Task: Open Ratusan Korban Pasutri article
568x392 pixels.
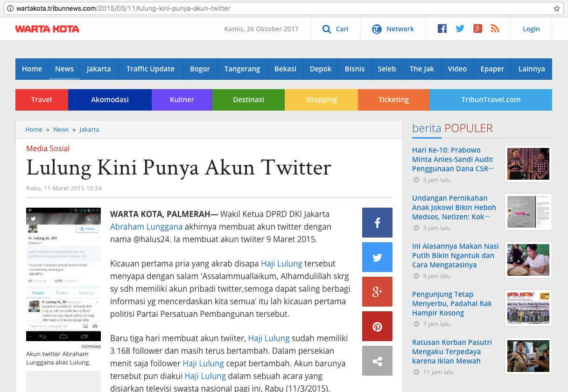Action: (452, 352)
